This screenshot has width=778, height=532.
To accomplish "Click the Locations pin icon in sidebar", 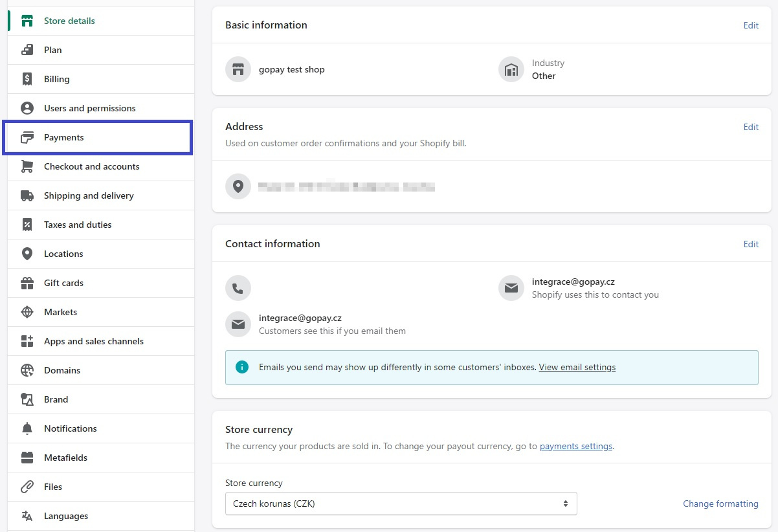I will coord(27,254).
